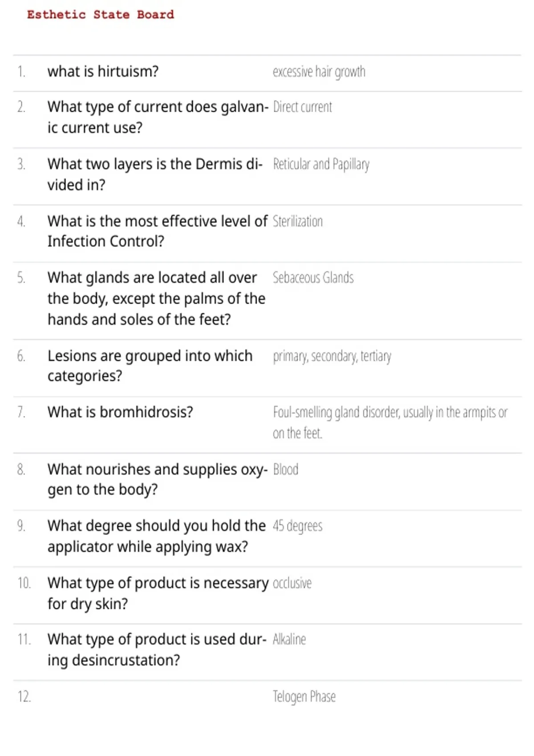Click the 'primary, secondary, tertiary' answer
Image resolution: width=534 pixels, height=756 pixels.
tap(332, 357)
